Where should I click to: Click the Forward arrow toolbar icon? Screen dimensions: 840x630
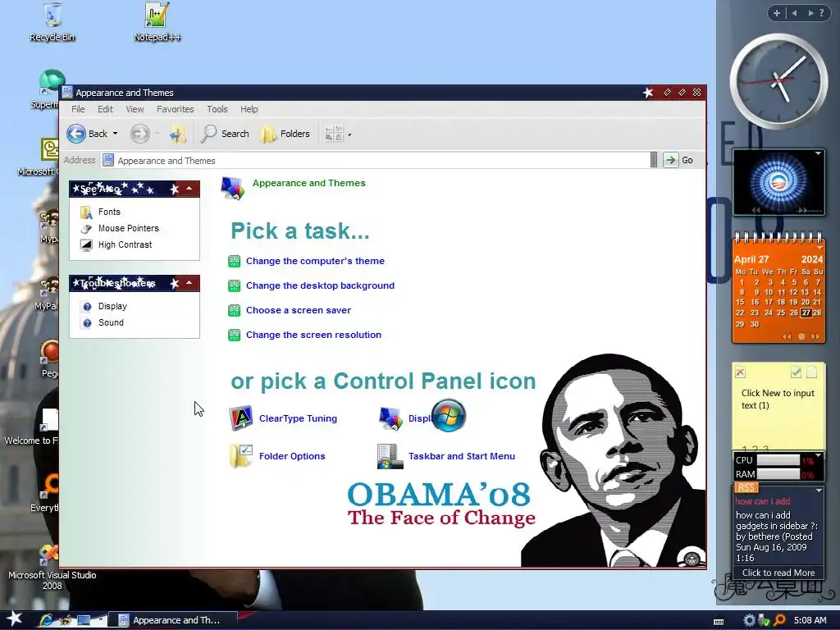click(139, 134)
